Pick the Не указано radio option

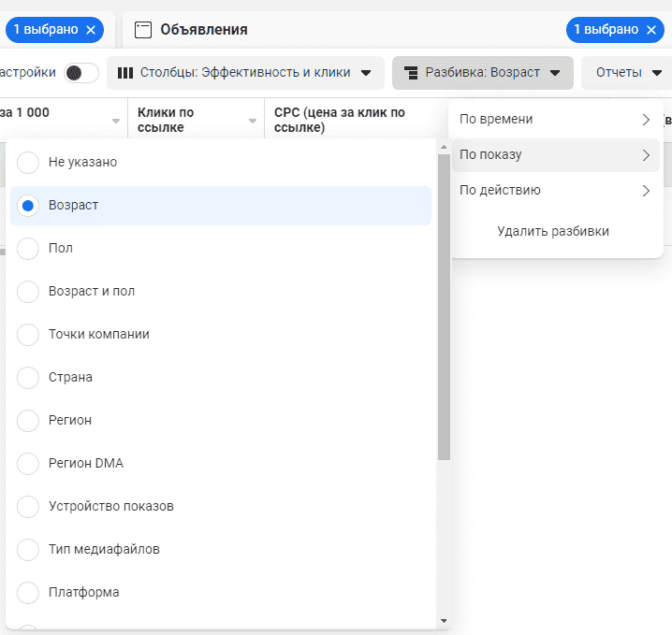coord(28,162)
